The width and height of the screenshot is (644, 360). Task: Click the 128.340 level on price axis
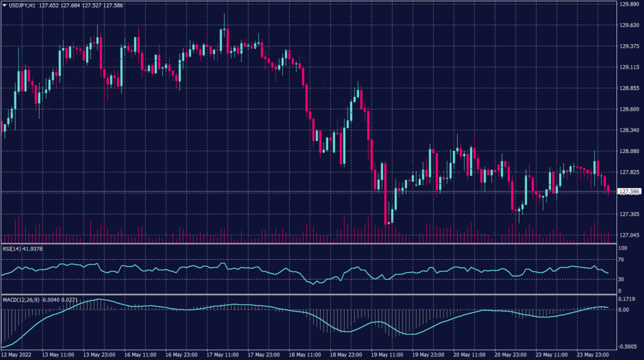pyautogui.click(x=629, y=130)
